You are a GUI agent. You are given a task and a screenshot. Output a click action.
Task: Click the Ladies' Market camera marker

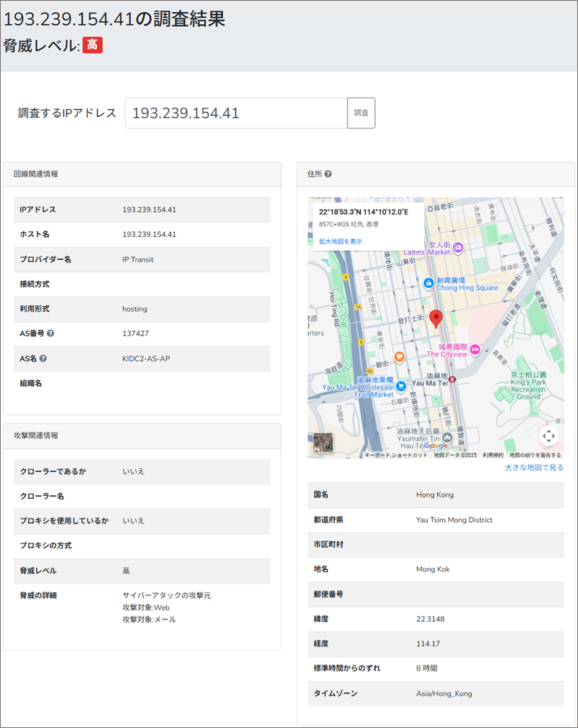click(457, 248)
